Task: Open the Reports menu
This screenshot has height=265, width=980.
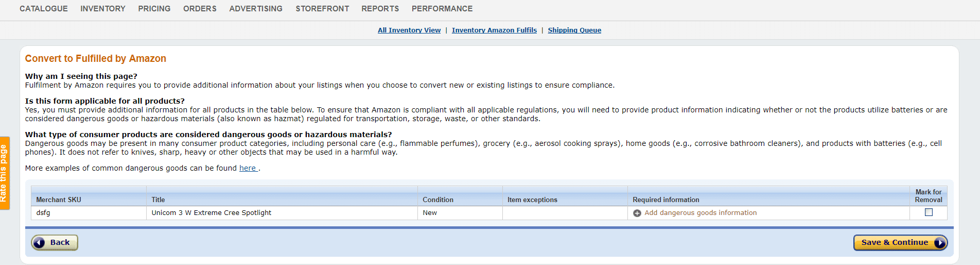Action: (x=380, y=9)
